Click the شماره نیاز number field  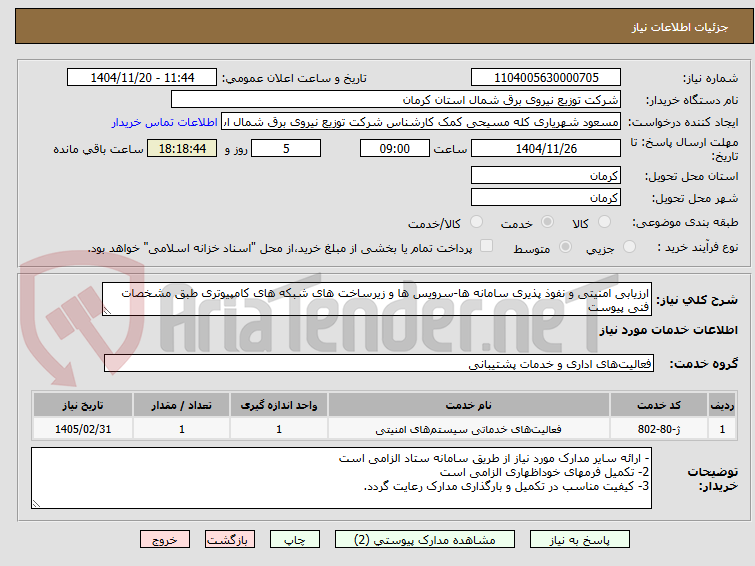(546, 78)
